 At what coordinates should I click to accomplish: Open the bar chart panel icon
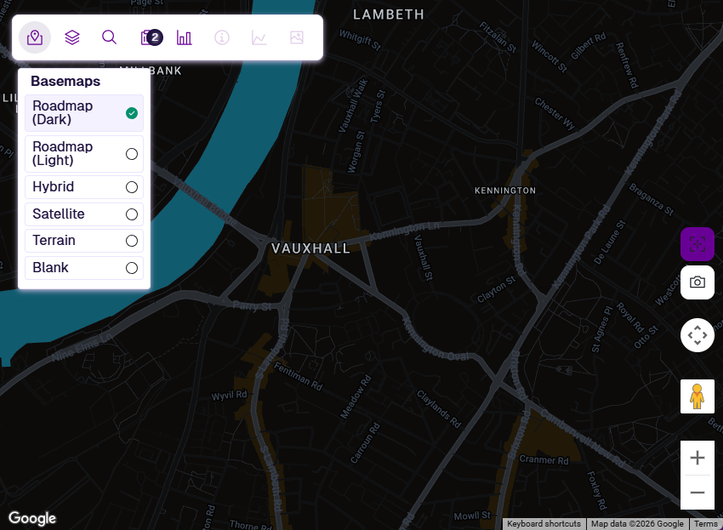point(184,37)
